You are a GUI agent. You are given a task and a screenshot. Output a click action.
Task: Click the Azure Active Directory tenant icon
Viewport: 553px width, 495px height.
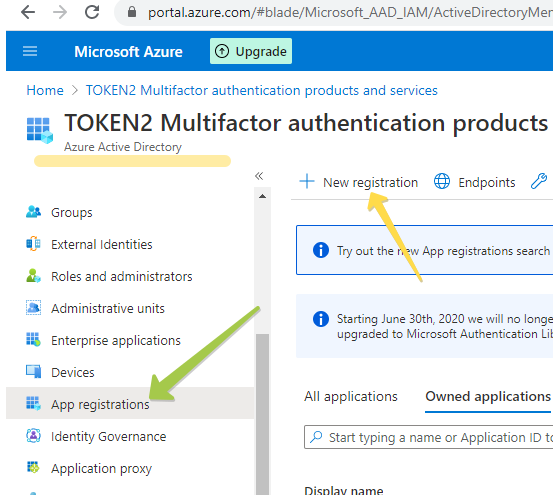40,130
